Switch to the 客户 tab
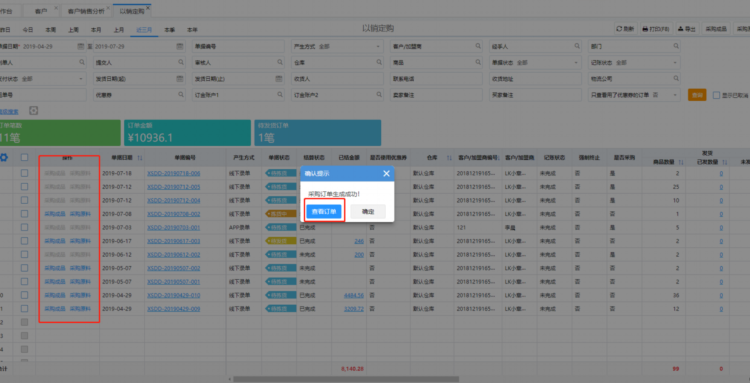Screen dimensions: 750x383 tap(42, 10)
